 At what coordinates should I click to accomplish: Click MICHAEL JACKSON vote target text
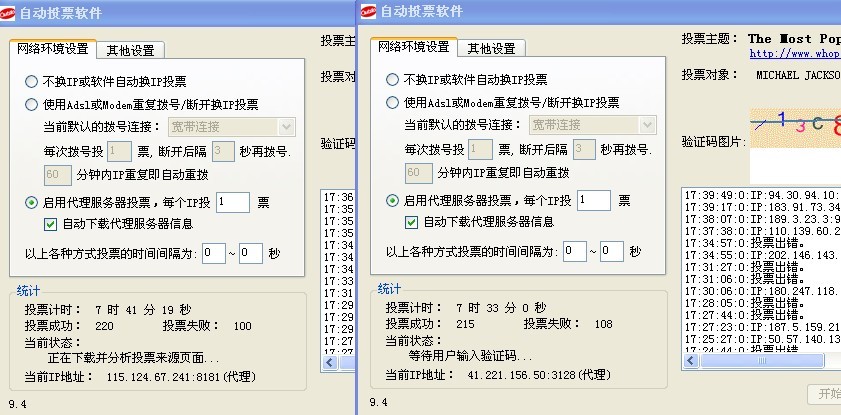798,75
